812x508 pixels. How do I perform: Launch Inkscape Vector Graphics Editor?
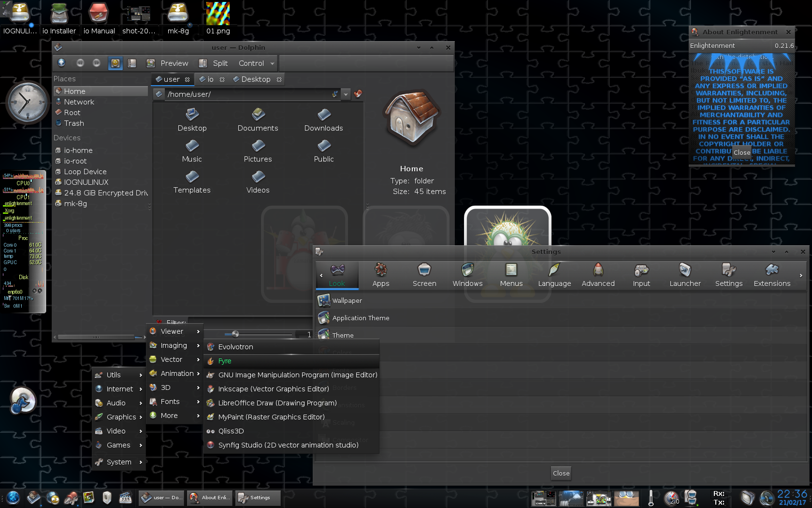[291, 389]
